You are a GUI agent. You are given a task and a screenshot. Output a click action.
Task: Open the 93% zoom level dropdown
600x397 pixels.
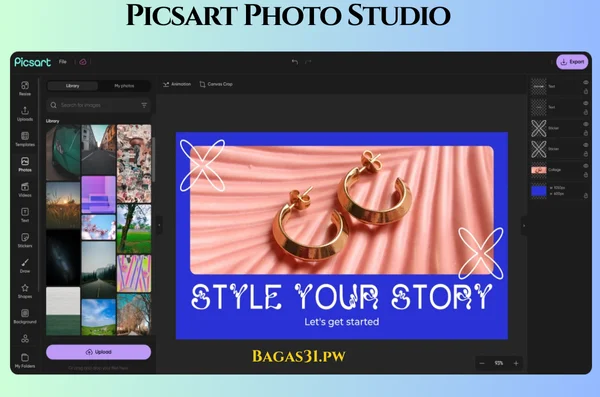click(499, 363)
